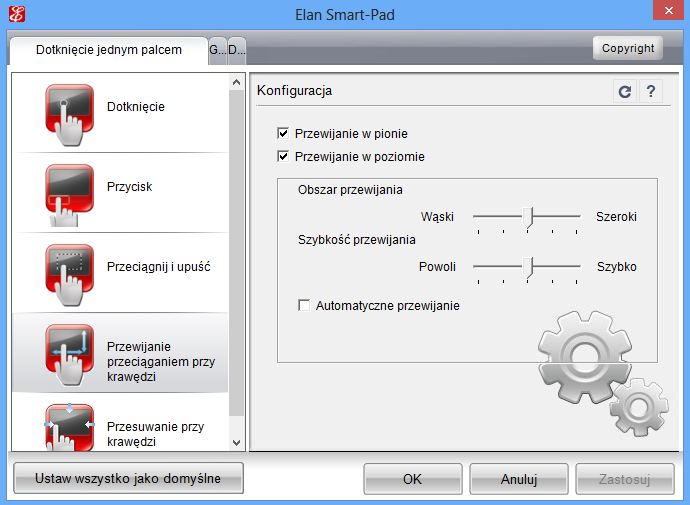Screen dimensions: 690x505
Task: Click Ustaw wszystko jako domyślne button
Action: (128, 478)
